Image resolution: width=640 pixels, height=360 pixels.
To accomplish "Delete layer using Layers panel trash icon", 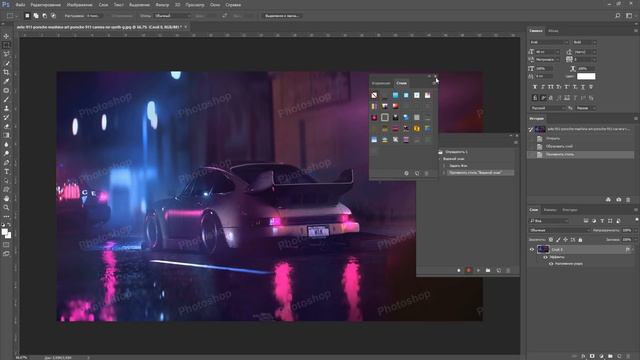I will pyautogui.click(x=628, y=356).
